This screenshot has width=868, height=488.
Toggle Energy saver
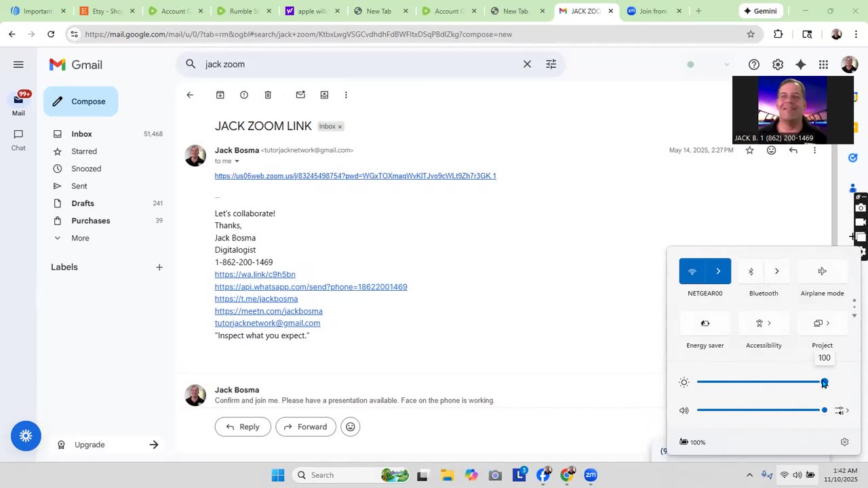pyautogui.click(x=705, y=323)
